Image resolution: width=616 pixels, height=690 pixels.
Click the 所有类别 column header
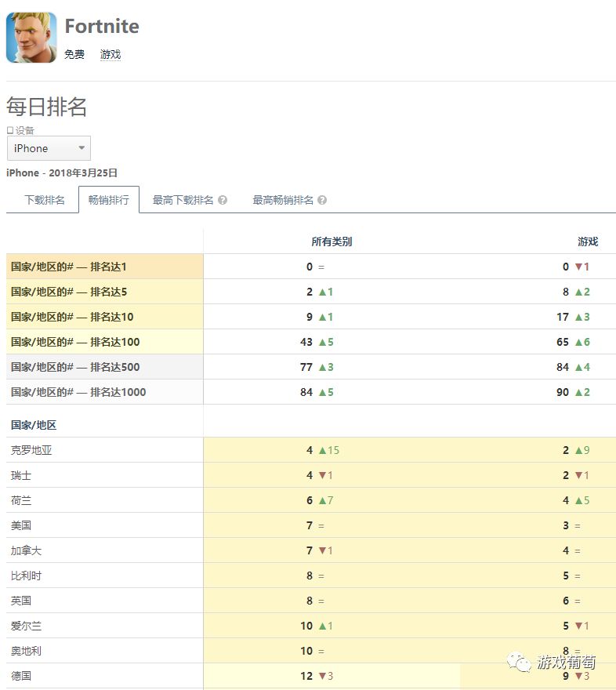[332, 241]
